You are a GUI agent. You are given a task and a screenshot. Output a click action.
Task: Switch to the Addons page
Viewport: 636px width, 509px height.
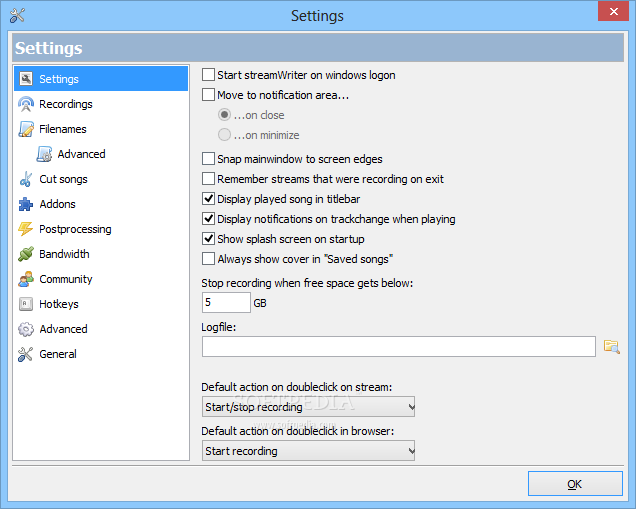pyautogui.click(x=57, y=204)
